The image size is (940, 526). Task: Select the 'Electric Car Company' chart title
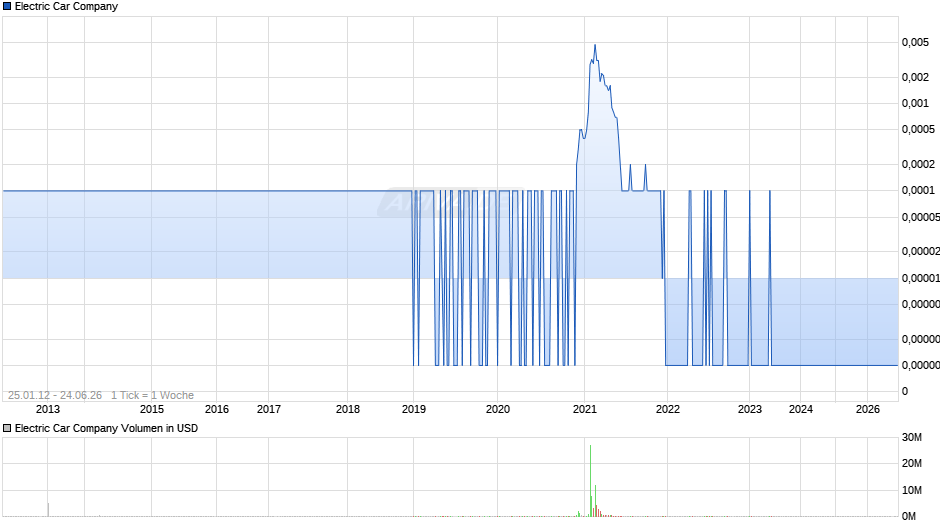(66, 7)
